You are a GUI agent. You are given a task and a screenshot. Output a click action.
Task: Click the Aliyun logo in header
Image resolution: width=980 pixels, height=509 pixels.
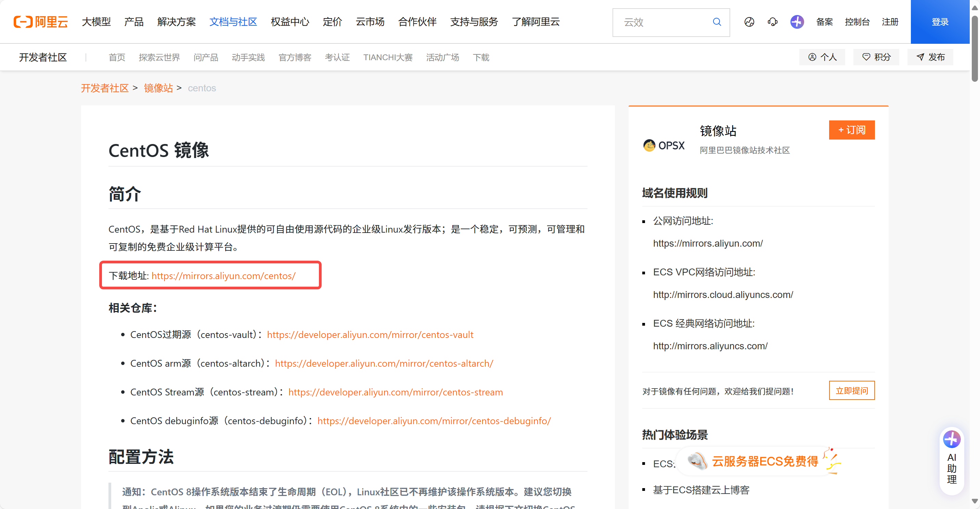[41, 22]
